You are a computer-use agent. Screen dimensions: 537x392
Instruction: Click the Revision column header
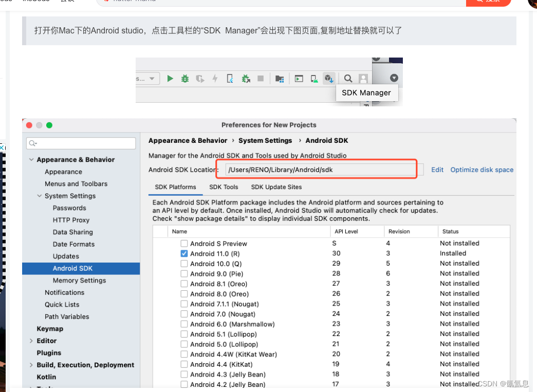pyautogui.click(x=411, y=231)
